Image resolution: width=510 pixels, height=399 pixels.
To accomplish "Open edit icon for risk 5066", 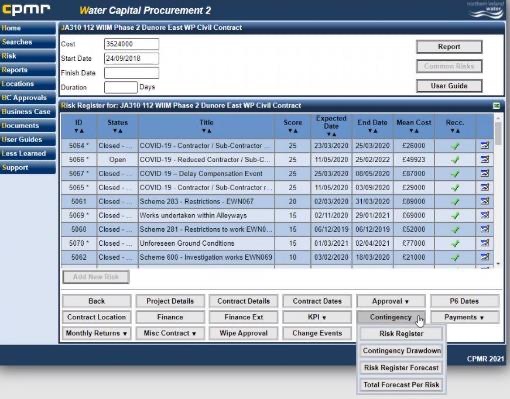I will [485, 160].
